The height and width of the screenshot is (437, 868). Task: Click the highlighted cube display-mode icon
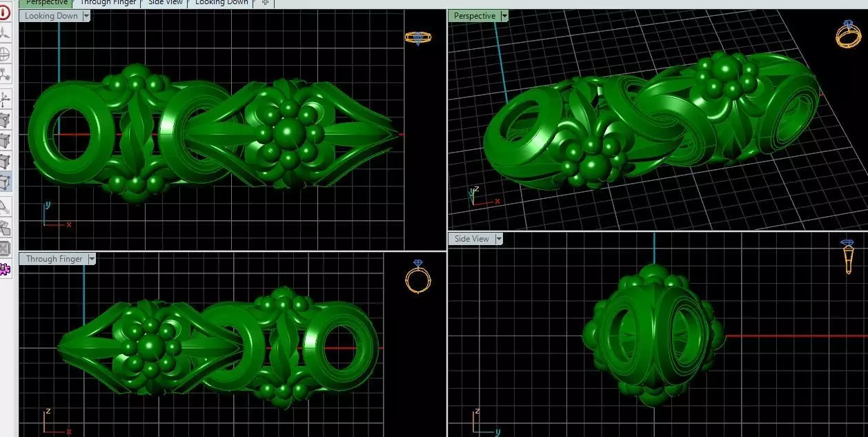[x=5, y=182]
